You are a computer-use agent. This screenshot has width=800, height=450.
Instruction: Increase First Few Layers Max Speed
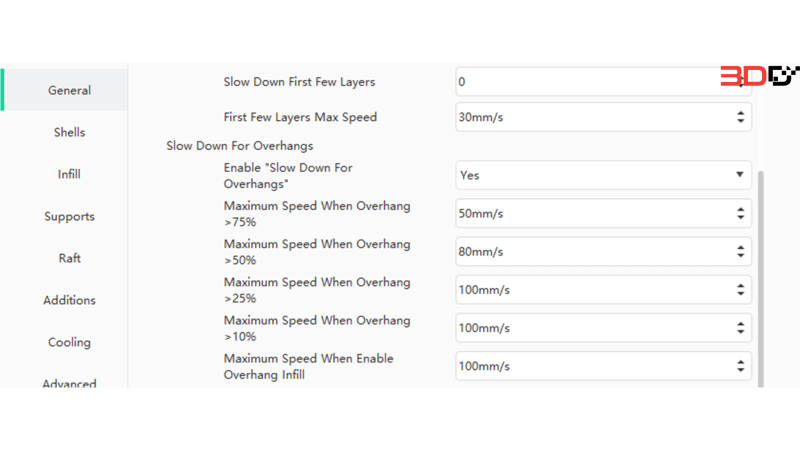[740, 113]
